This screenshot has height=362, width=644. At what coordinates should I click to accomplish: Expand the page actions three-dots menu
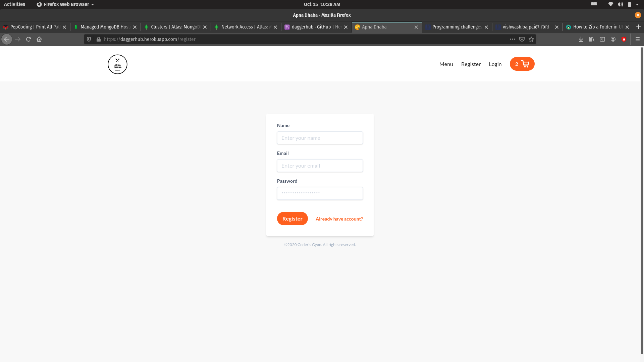pyautogui.click(x=513, y=39)
